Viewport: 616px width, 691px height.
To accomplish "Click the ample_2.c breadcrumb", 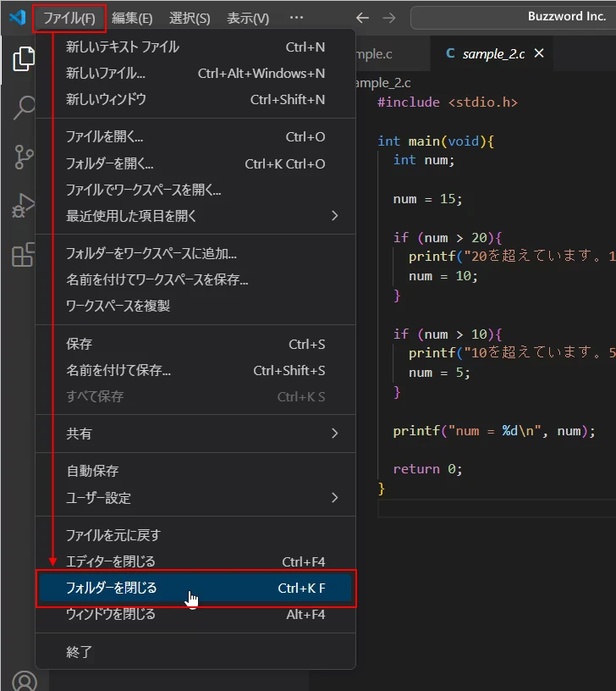I will click(x=383, y=83).
